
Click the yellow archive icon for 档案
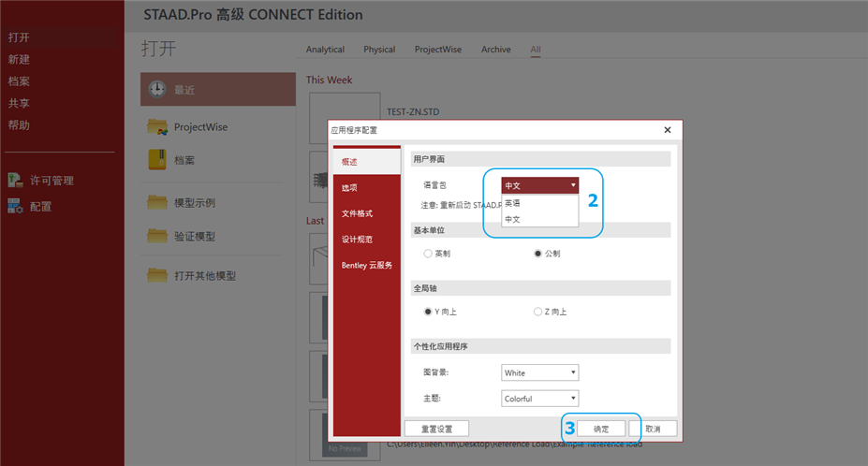[157, 159]
